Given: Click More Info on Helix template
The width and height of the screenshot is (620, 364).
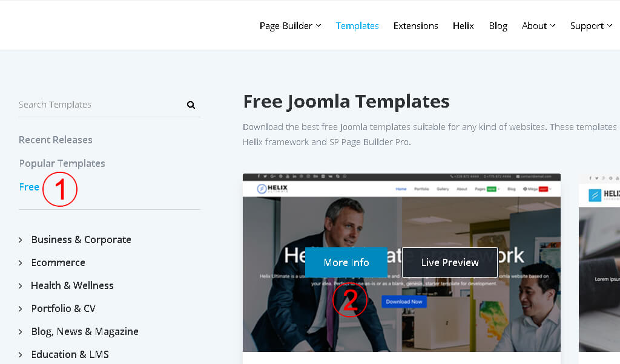Looking at the screenshot, I should click(346, 262).
